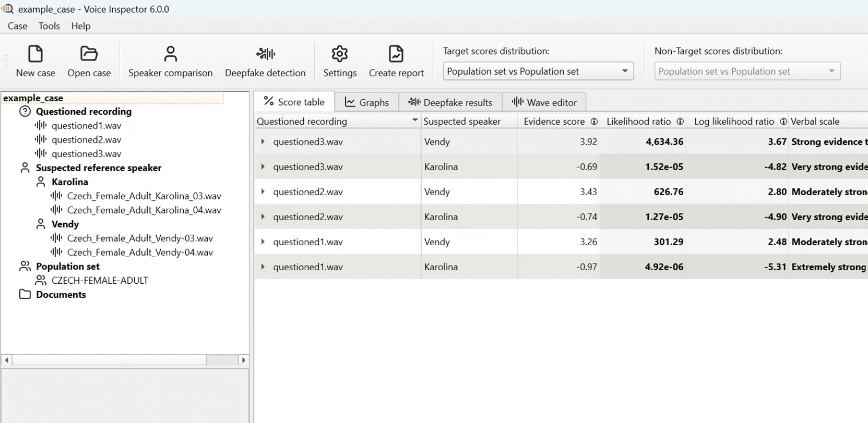Click the Questioned recording question-mark icon
Screen dimensions: 868x423
click(x=25, y=111)
